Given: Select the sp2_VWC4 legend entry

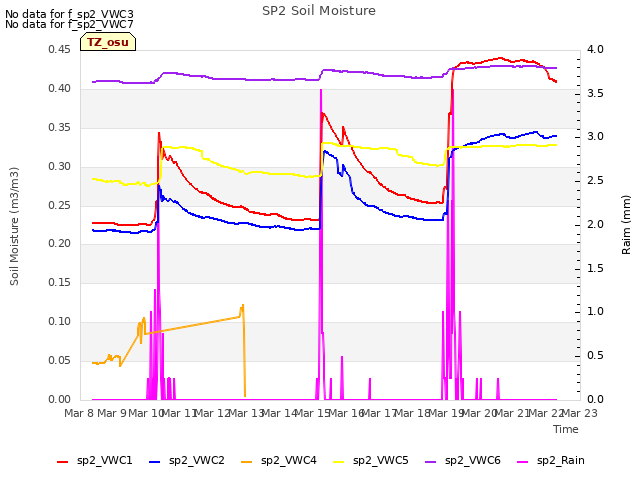Looking at the screenshot, I should tap(279, 461).
